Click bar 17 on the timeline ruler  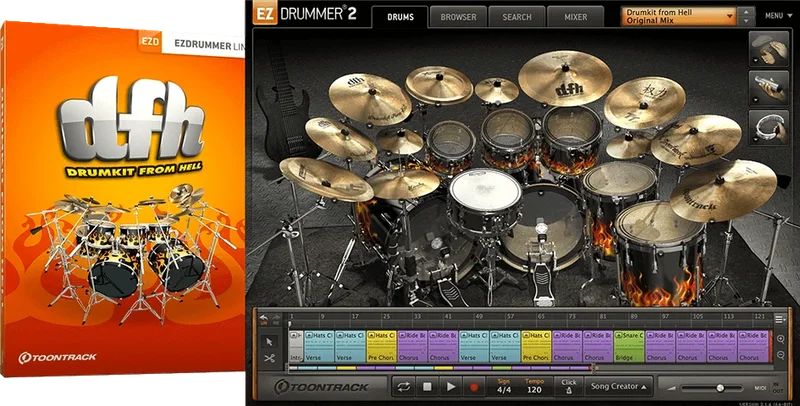pos(355,317)
